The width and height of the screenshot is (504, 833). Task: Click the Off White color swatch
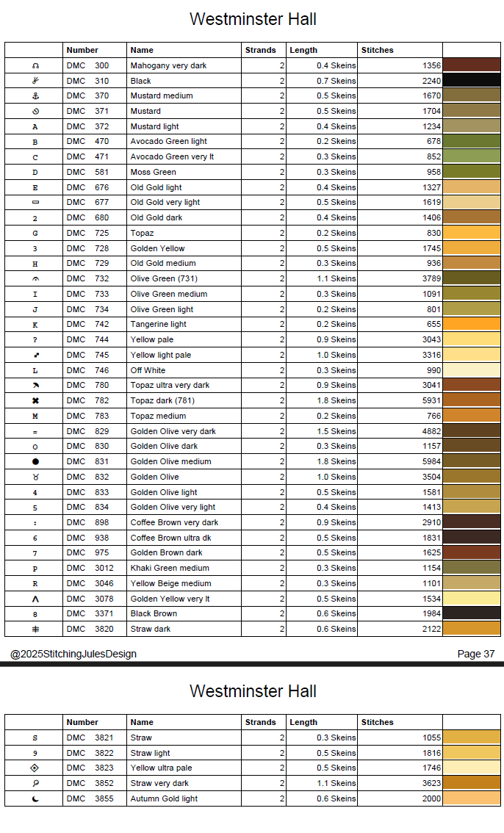pos(471,370)
